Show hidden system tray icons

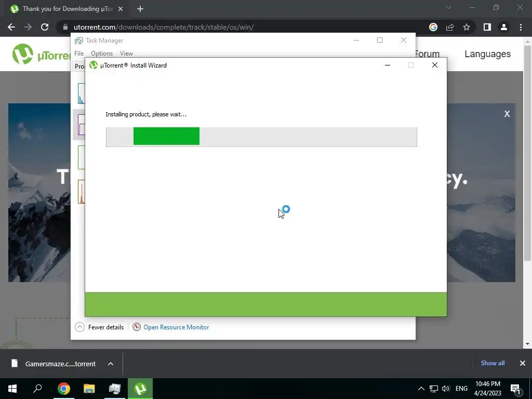click(421, 389)
